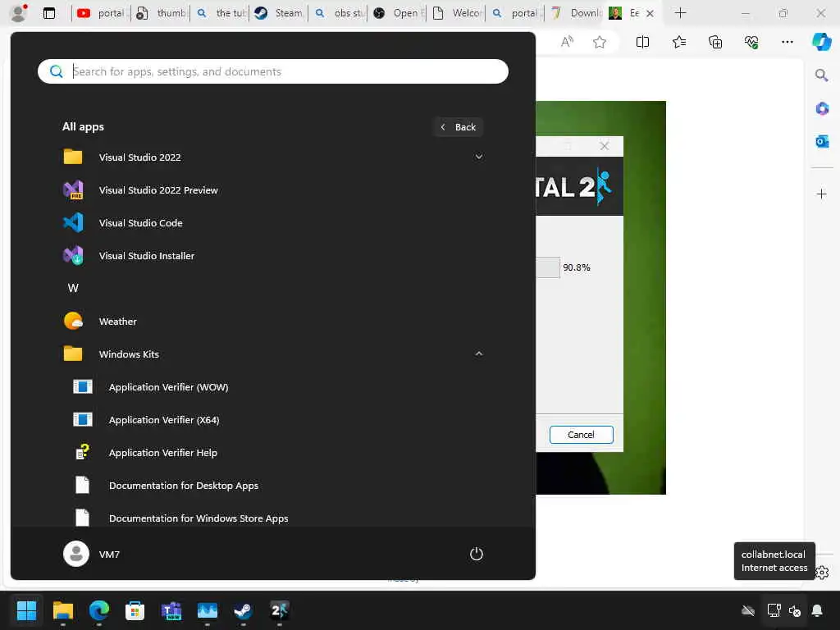Open Steam from taskbar
The width and height of the screenshot is (840, 630).
click(x=243, y=610)
